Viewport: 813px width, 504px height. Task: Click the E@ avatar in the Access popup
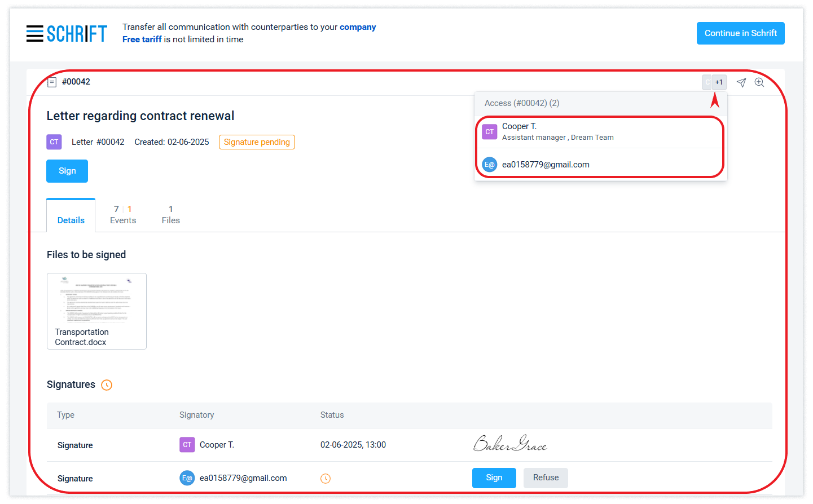[489, 165]
